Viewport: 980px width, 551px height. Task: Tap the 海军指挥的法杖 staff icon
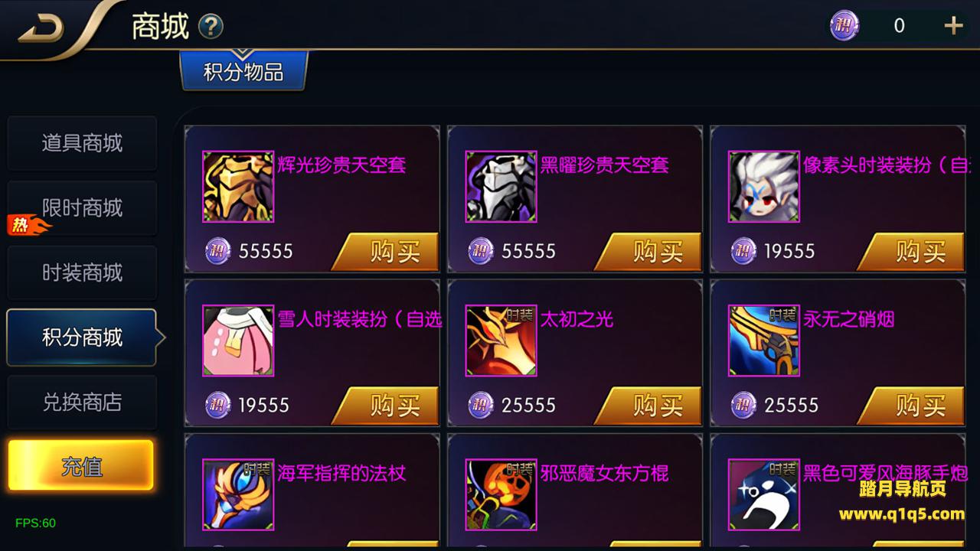238,494
